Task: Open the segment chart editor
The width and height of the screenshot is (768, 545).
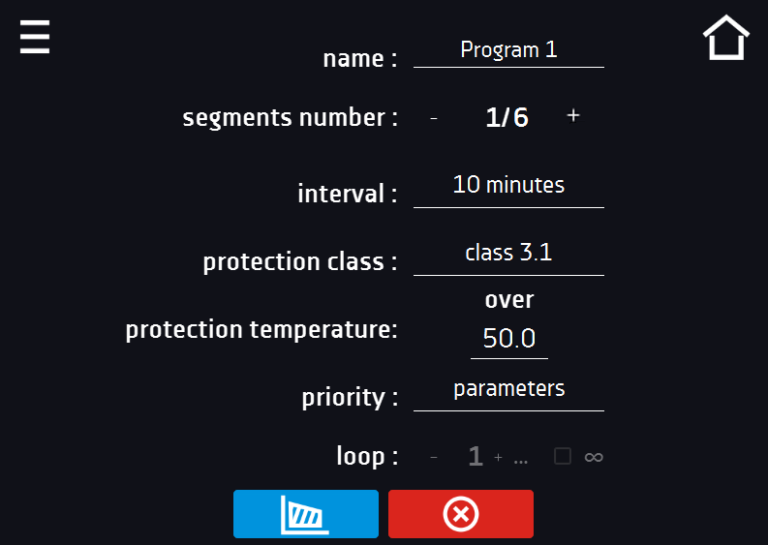Action: (306, 514)
